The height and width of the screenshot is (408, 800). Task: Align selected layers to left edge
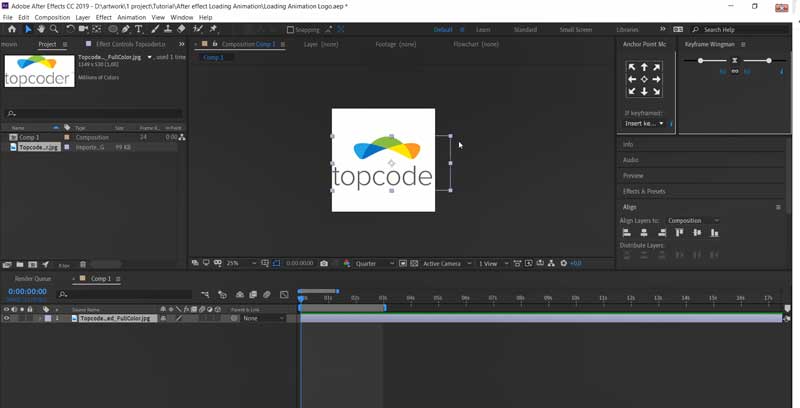[x=627, y=233]
